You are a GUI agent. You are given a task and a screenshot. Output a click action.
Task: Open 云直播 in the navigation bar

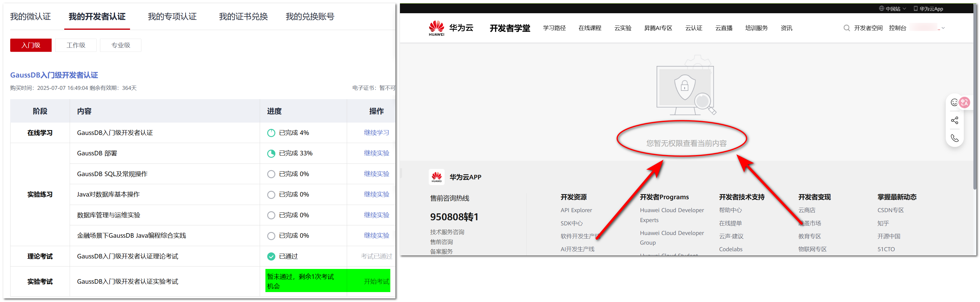click(x=724, y=28)
